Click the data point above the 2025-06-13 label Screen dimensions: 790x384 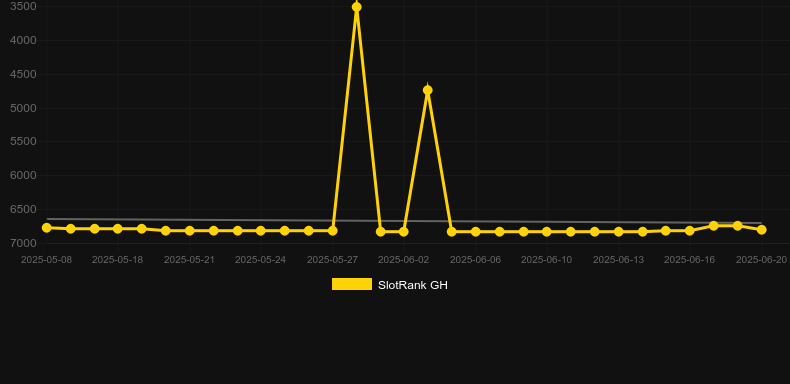point(619,232)
